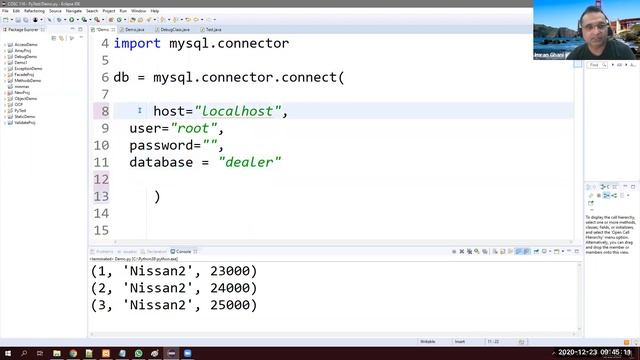Open WhatsApp from the taskbar
This screenshot has width=640, height=360.
pyautogui.click(x=138, y=353)
